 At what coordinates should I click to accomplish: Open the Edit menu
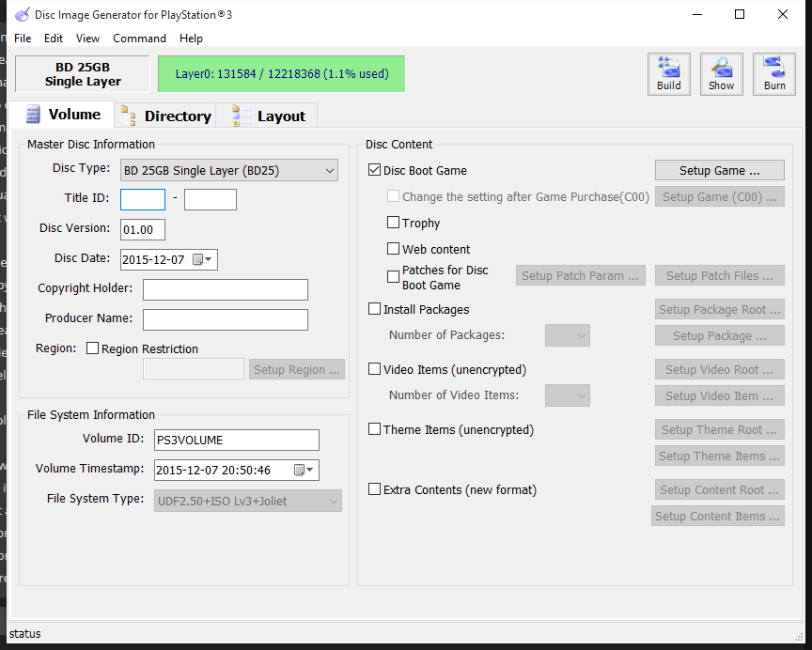coord(54,39)
